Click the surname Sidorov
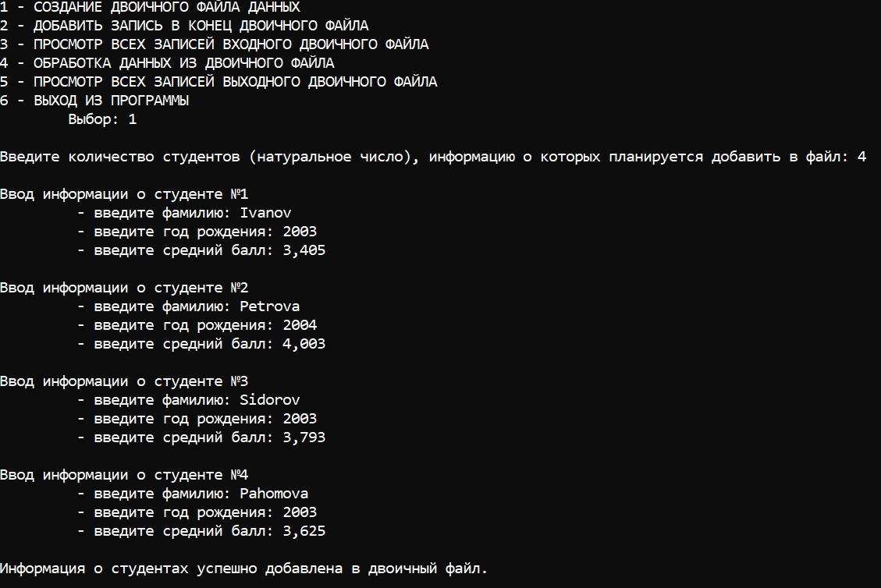Viewport: 881px width, 588px height. [x=270, y=400]
